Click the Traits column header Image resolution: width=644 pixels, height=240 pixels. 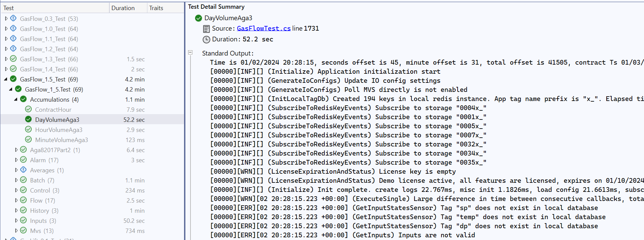156,8
